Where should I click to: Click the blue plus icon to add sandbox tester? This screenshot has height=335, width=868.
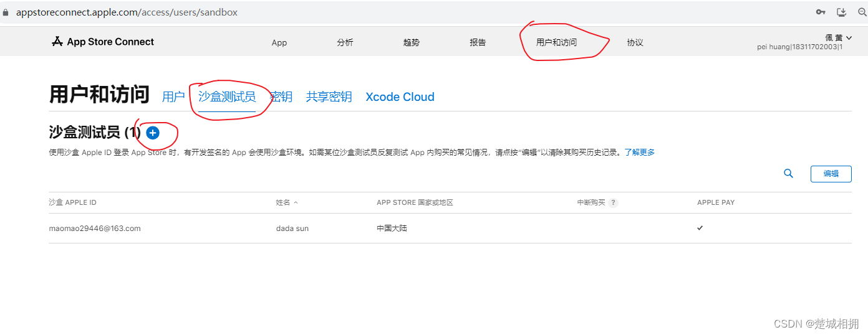[153, 133]
